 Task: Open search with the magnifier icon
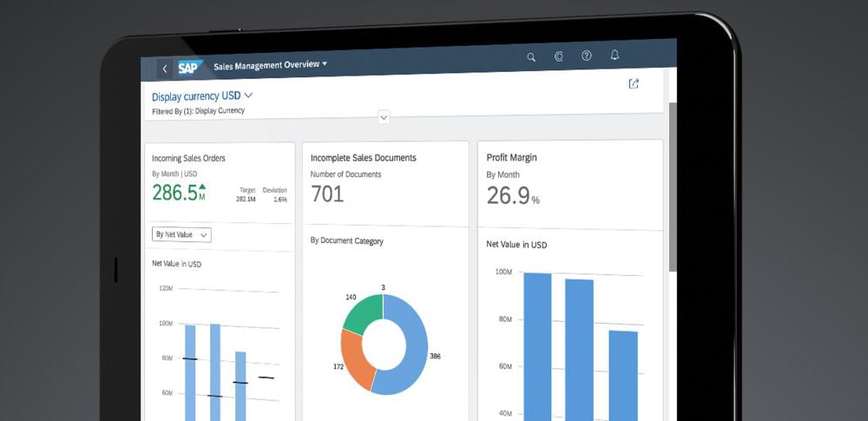pos(531,57)
